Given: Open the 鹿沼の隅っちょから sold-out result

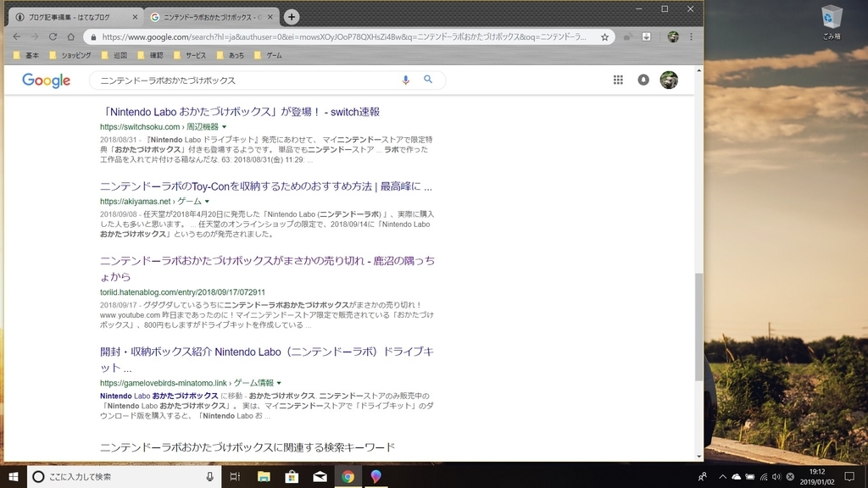Looking at the screenshot, I should pyautogui.click(x=267, y=269).
